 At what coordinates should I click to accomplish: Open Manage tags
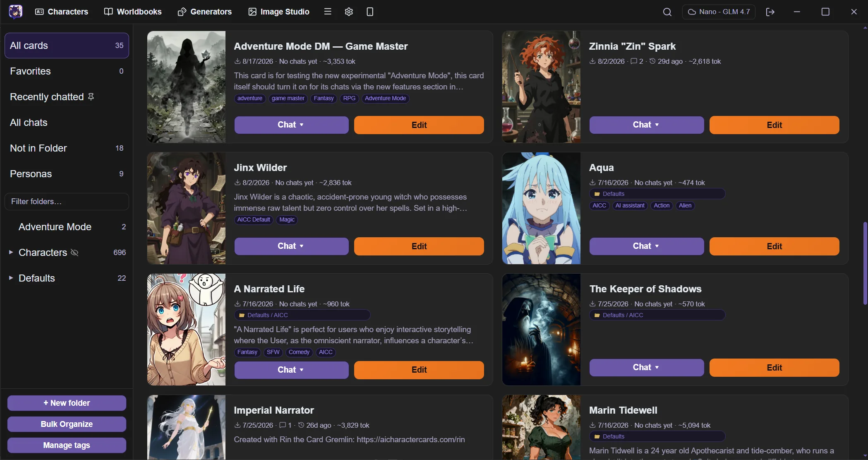click(x=67, y=445)
